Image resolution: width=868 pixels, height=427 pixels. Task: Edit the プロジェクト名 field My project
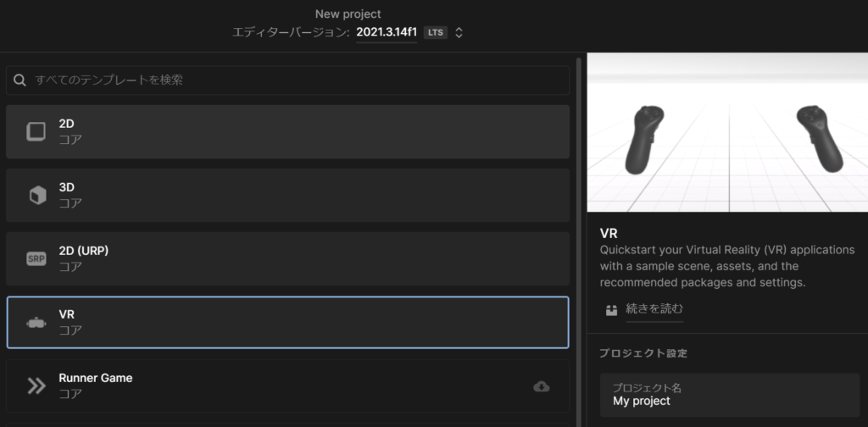point(730,395)
